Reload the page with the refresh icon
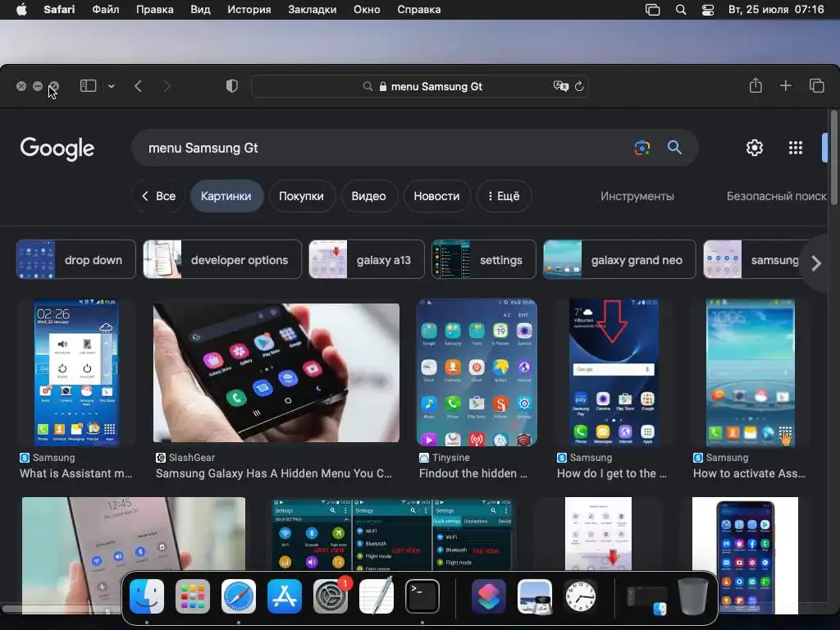Viewport: 840px width, 630px height. click(579, 85)
